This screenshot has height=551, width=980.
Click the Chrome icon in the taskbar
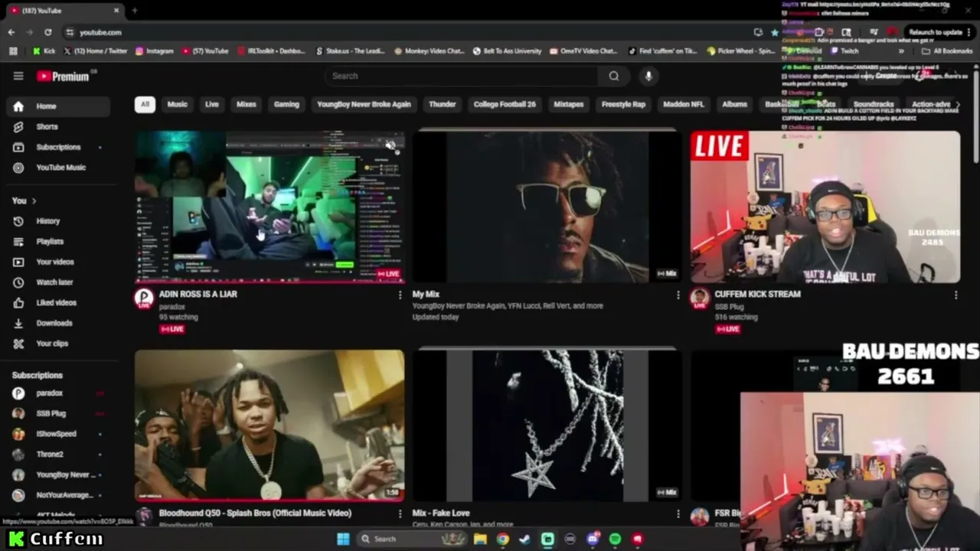502,539
